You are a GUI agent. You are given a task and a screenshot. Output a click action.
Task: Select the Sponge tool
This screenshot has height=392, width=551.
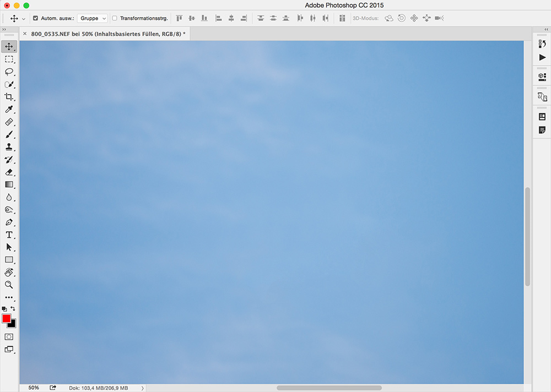pos(9,210)
